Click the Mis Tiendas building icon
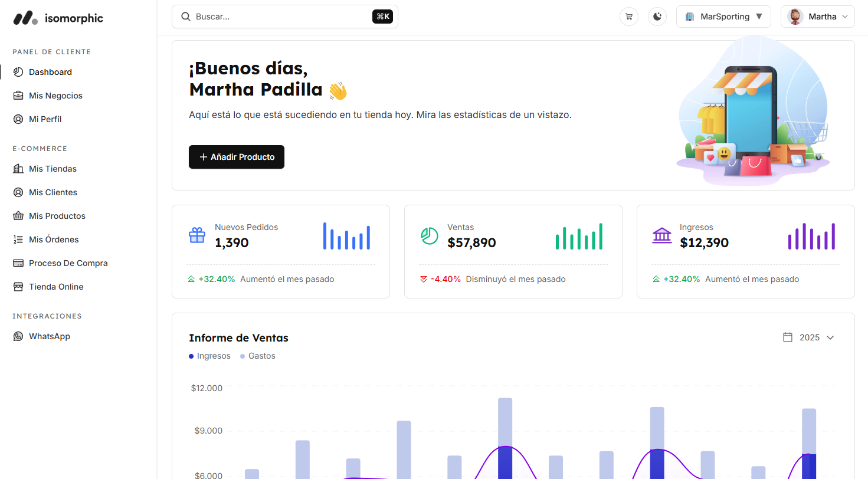Image resolution: width=868 pixels, height=479 pixels. coord(18,169)
